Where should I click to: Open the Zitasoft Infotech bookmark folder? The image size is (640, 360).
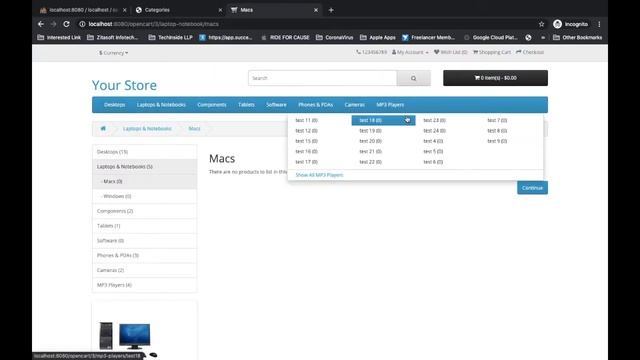click(113, 37)
